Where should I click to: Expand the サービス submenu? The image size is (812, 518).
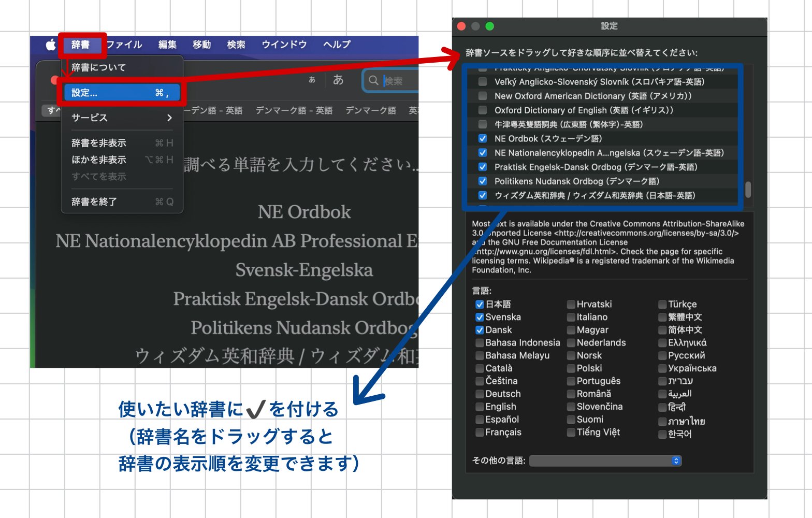[x=122, y=118]
